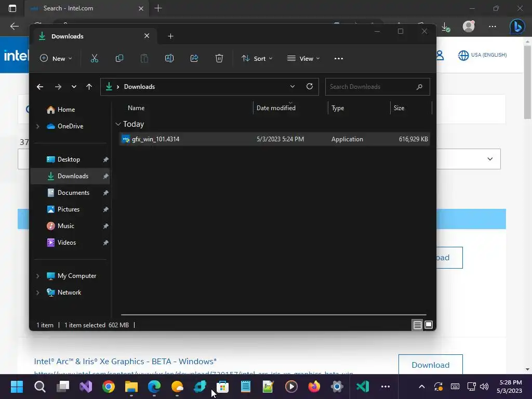532x399 pixels.
Task: Click the Paste clipboard icon in toolbar
Action: click(x=144, y=58)
